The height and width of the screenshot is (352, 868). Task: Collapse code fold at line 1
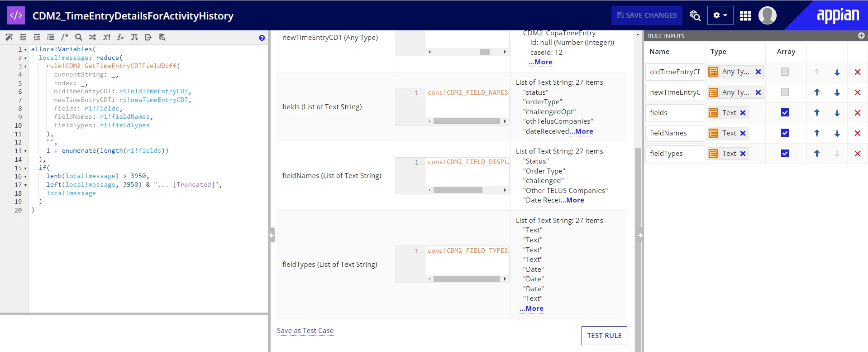click(x=25, y=49)
